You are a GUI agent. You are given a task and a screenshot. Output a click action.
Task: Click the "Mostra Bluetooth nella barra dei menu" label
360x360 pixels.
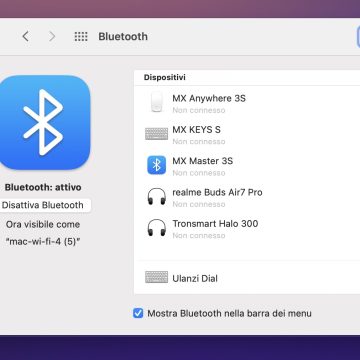pyautogui.click(x=230, y=313)
